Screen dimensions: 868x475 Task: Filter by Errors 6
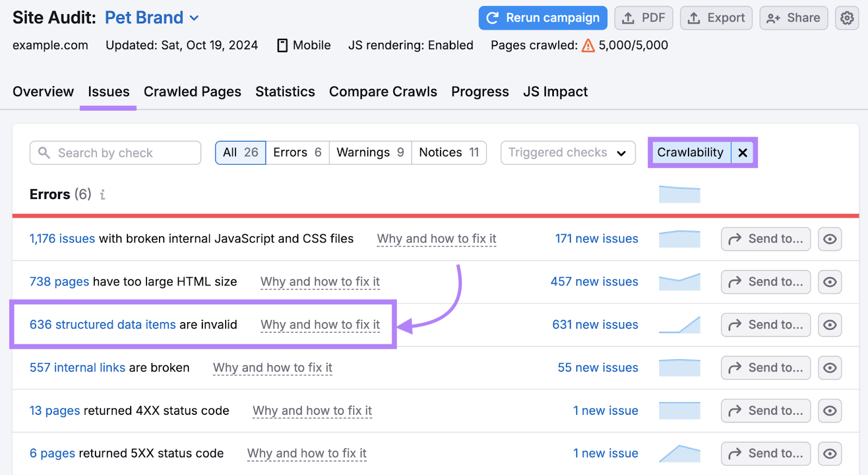[x=297, y=153]
